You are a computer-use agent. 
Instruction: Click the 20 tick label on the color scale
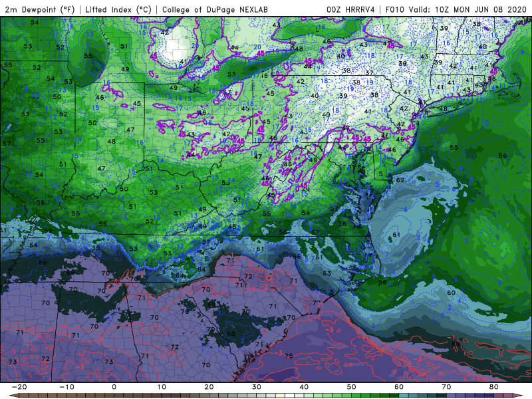pyautogui.click(x=209, y=387)
